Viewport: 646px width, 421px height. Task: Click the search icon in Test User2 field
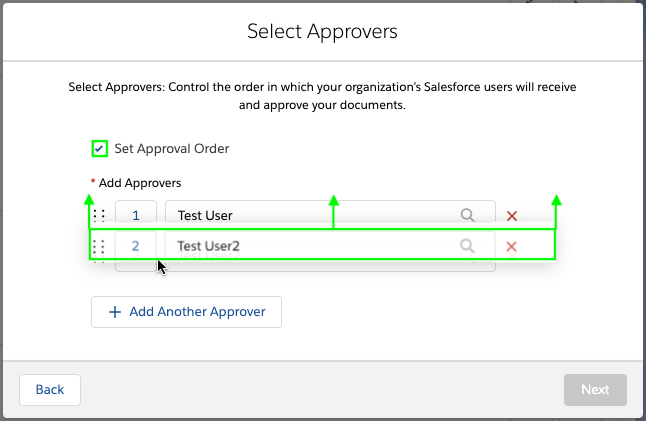tap(467, 246)
